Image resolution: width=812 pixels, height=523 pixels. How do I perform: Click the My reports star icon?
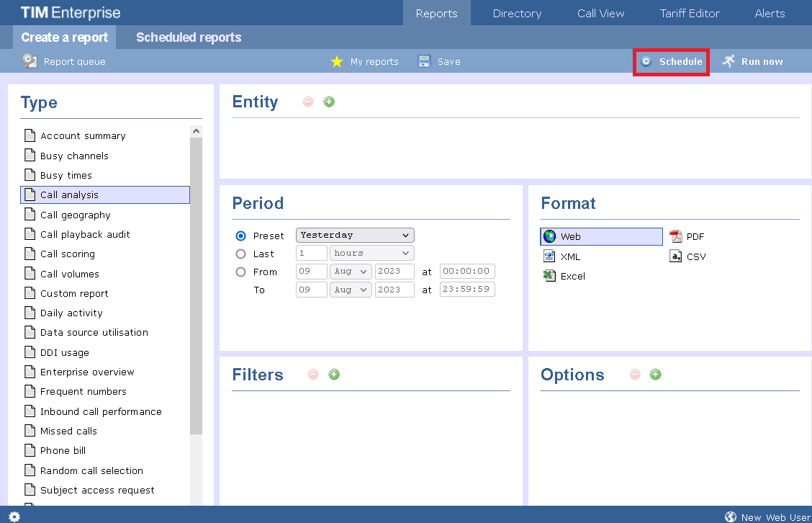tap(337, 61)
